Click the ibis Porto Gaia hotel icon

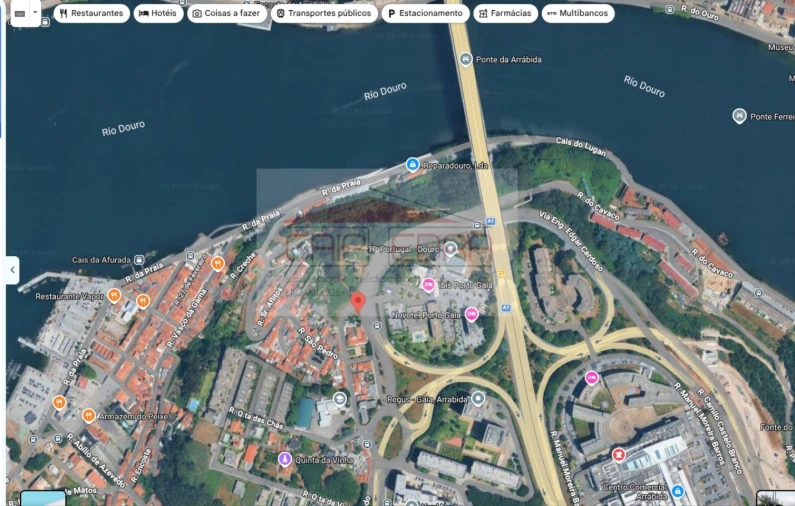tap(428, 285)
